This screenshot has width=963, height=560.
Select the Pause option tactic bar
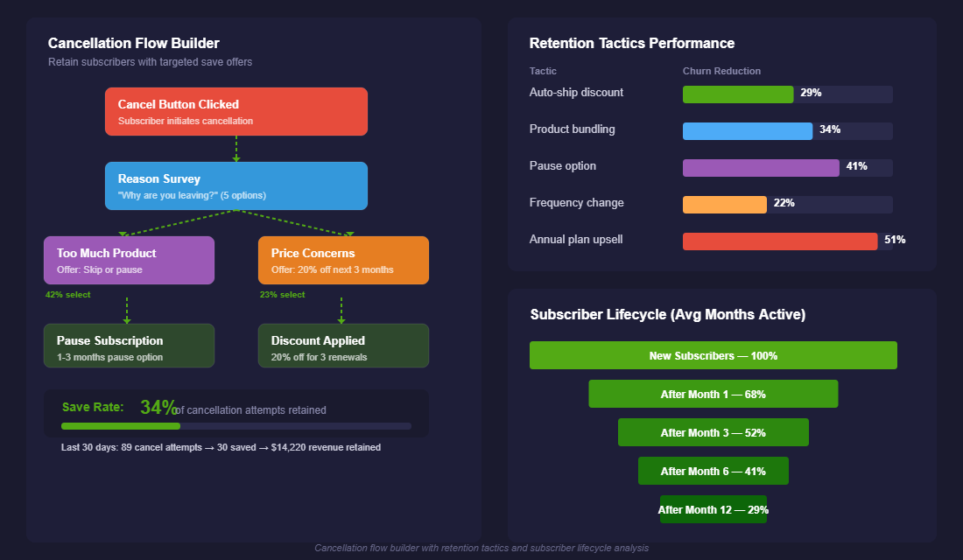(x=761, y=167)
